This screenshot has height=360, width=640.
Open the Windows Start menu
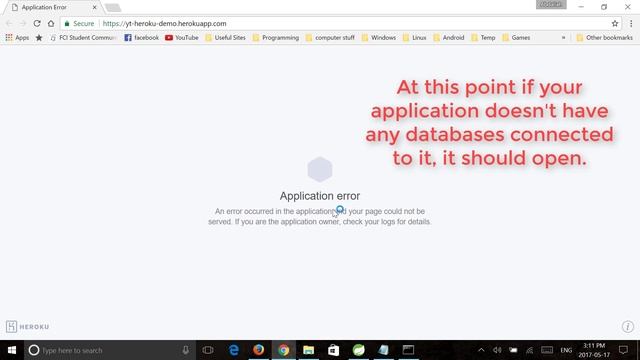pyautogui.click(x=12, y=350)
